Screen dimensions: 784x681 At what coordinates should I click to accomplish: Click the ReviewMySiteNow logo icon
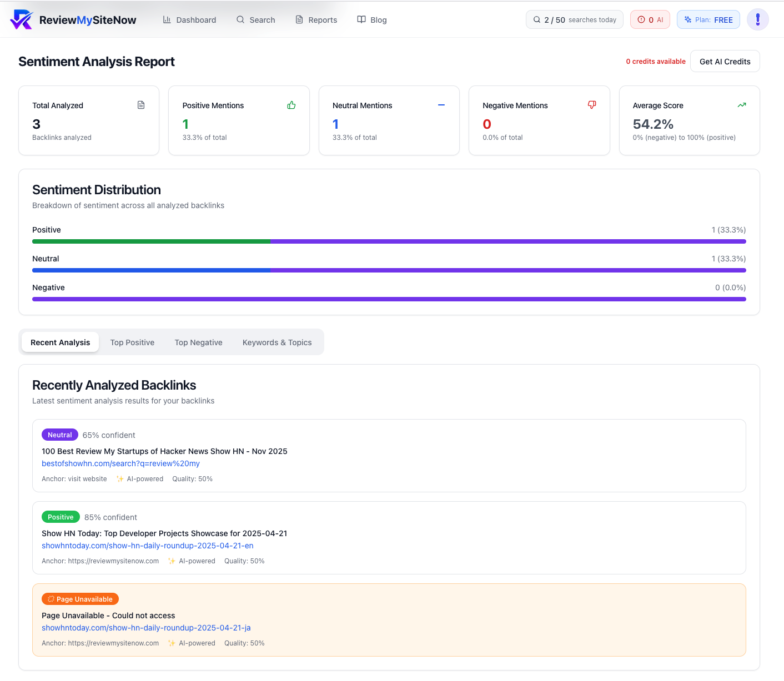coord(21,19)
